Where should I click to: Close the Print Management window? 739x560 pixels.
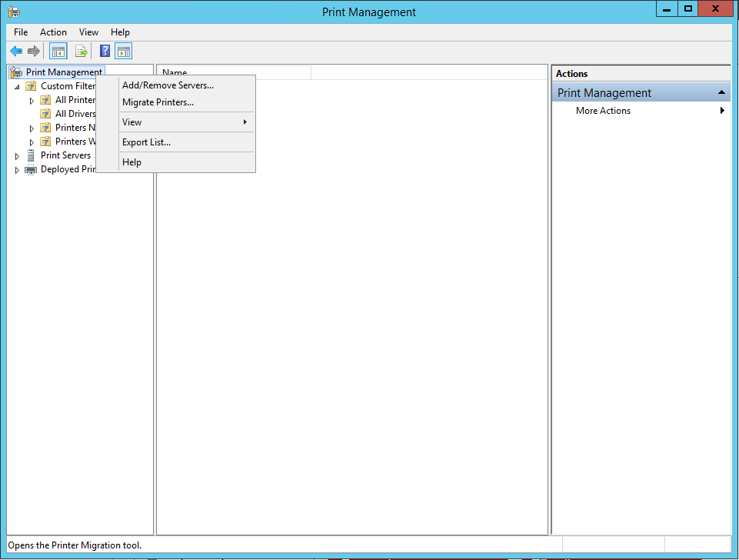pyautogui.click(x=715, y=9)
